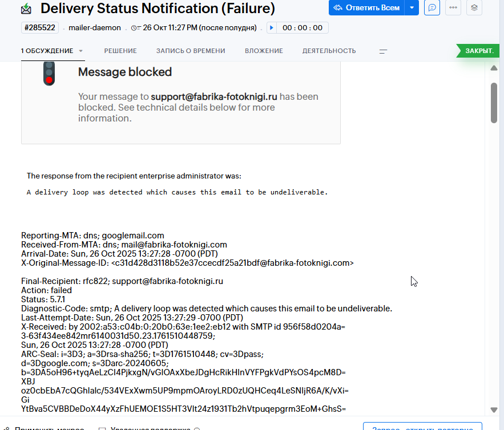Click the clock icon beside the date
The image size is (504, 430).
(x=136, y=28)
